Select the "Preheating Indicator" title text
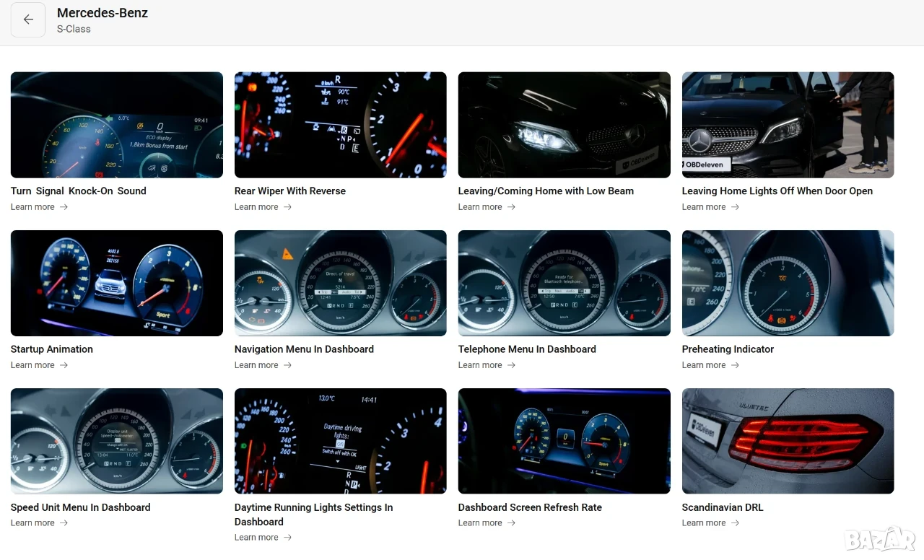Viewport: 924px width, 560px height. (728, 349)
